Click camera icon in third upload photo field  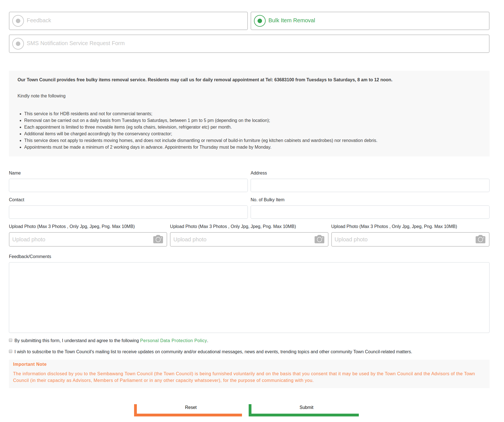click(x=480, y=239)
